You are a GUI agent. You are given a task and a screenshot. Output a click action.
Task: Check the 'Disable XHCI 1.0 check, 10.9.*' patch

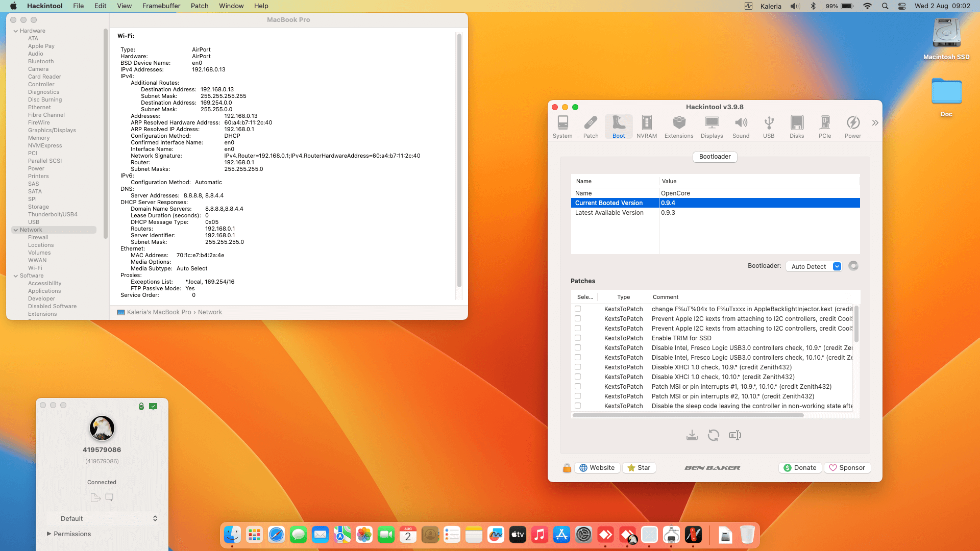577,367
